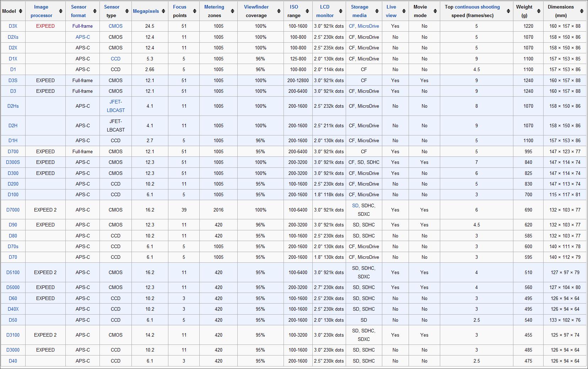The image size is (588, 369).
Task: Open the D1H model link
Action: pyautogui.click(x=13, y=140)
